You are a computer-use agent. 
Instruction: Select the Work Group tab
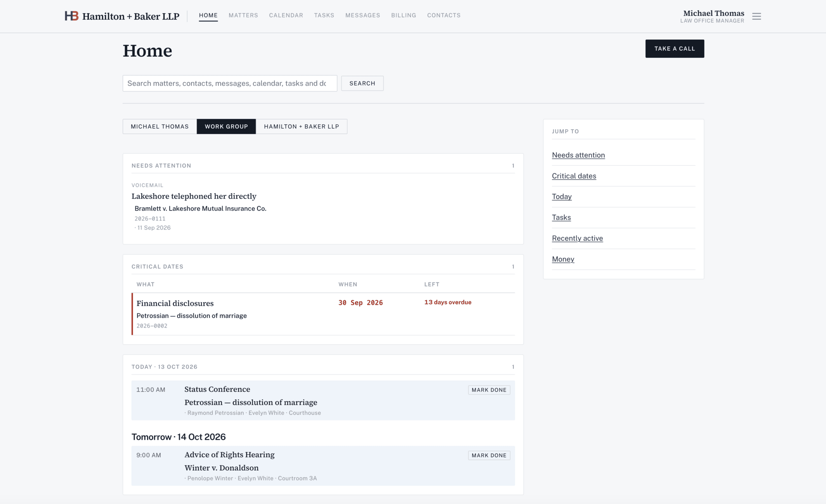226,126
